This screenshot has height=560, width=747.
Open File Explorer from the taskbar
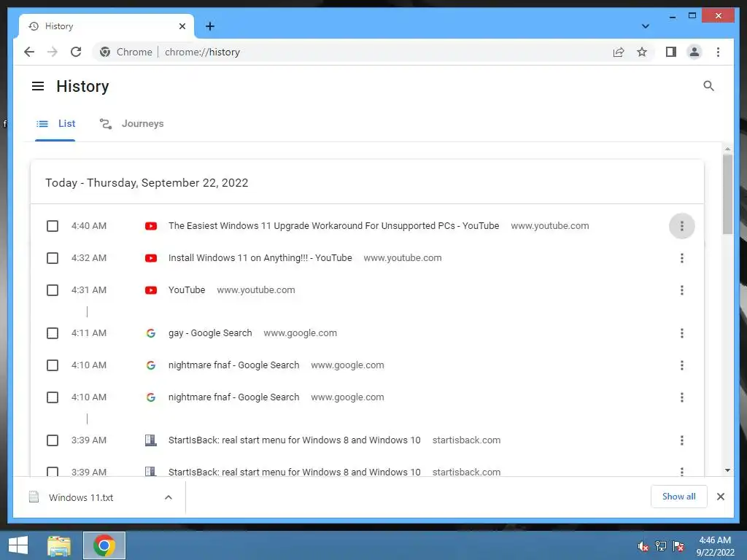(x=59, y=545)
